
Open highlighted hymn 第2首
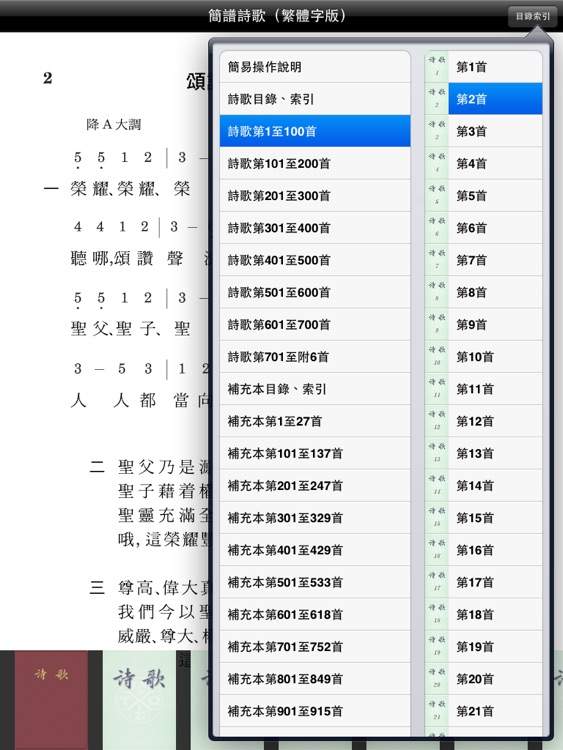click(484, 99)
